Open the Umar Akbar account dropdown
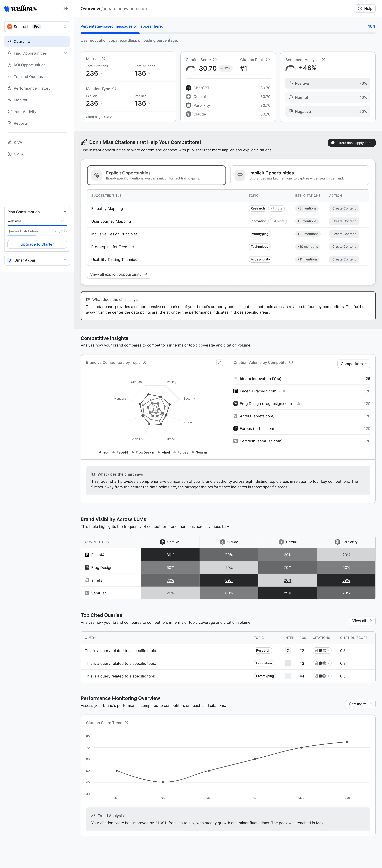382x868 pixels. click(x=37, y=260)
